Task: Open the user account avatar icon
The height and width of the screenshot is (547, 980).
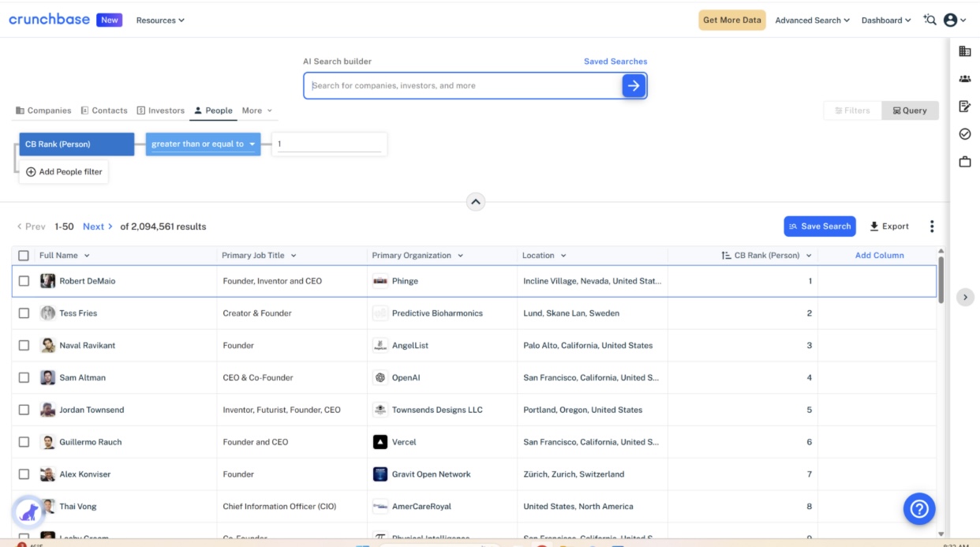Action: point(951,20)
